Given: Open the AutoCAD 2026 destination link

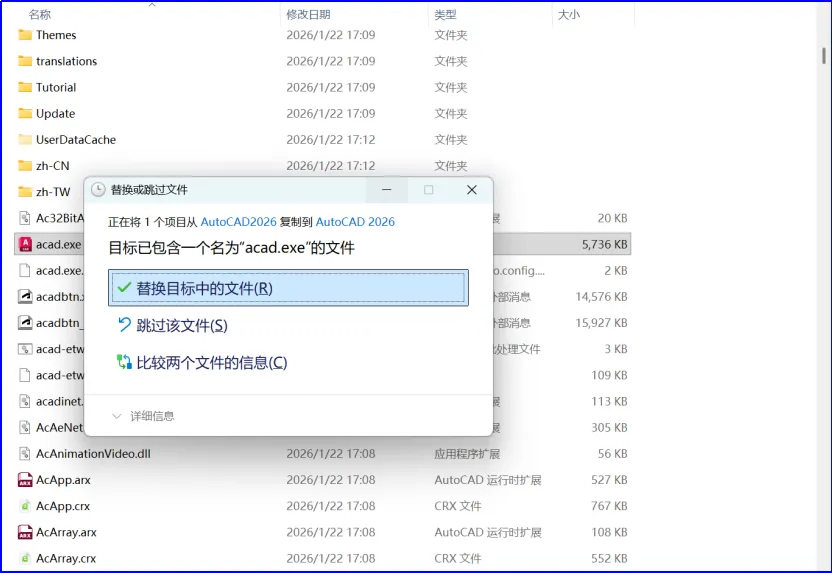Looking at the screenshot, I should [x=355, y=222].
